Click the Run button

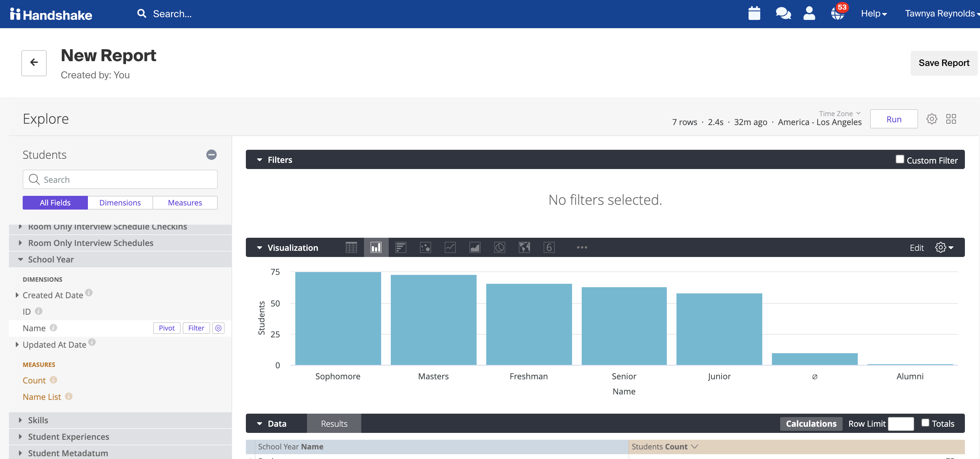(x=894, y=119)
